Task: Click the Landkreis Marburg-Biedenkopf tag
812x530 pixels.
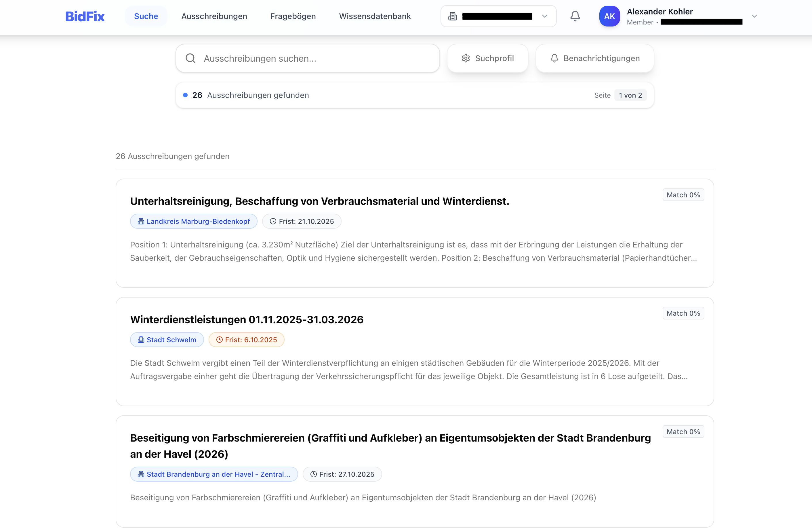Action: (x=193, y=221)
